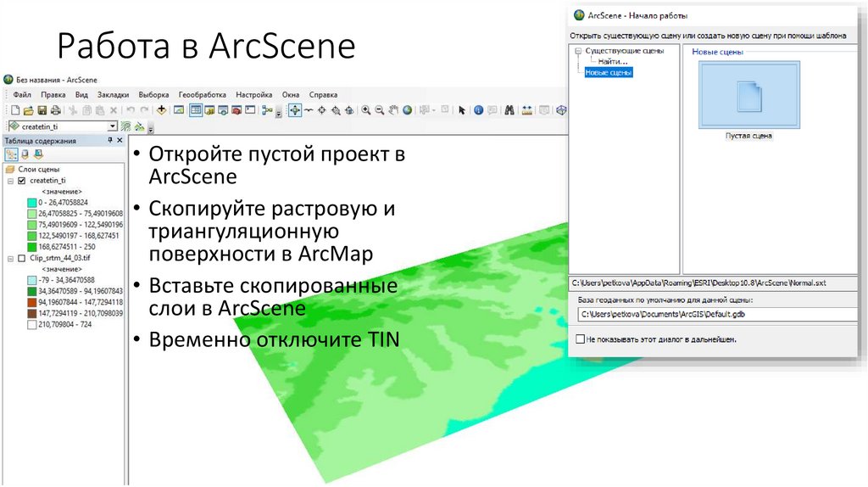The height and width of the screenshot is (487, 868).
Task: Select the Zoom to Target tool
Action: tap(336, 110)
